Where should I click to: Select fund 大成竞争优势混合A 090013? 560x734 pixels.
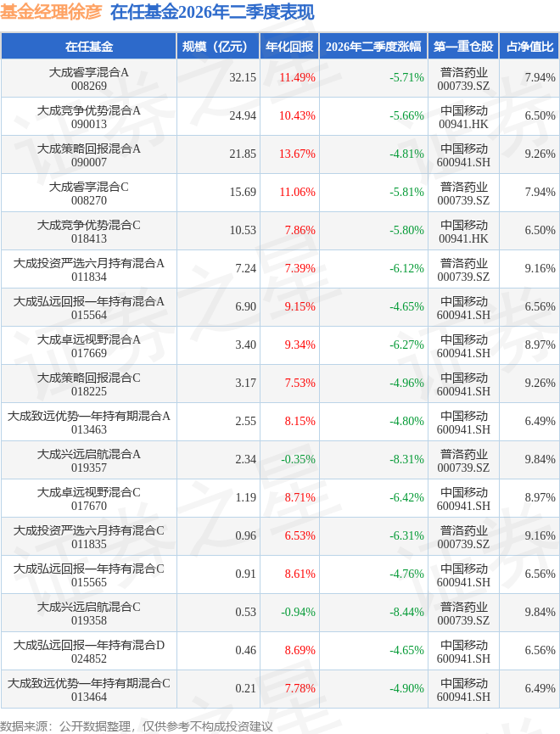tap(89, 117)
